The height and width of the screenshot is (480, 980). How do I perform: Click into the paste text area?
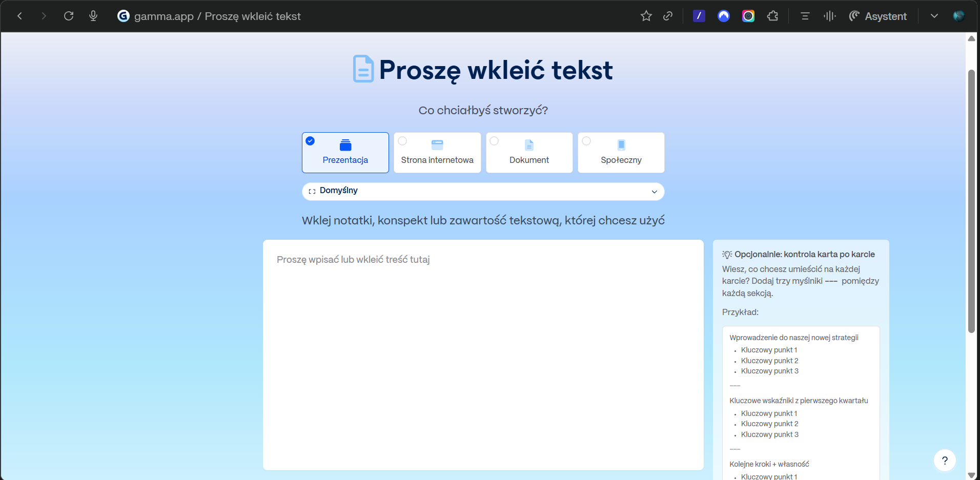483,355
